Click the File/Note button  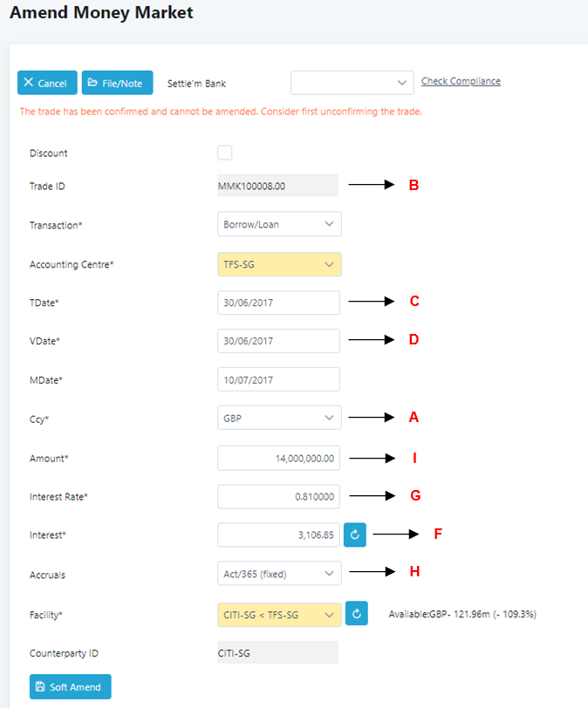pos(118,83)
